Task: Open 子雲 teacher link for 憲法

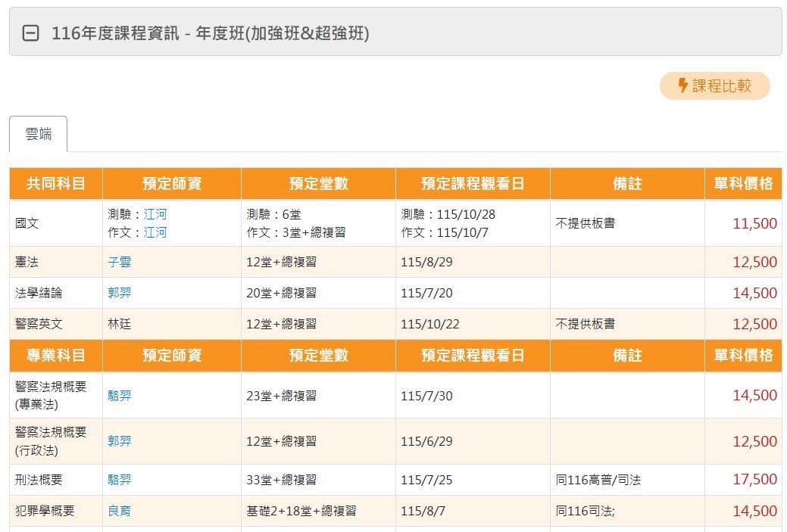Action: click(x=120, y=262)
